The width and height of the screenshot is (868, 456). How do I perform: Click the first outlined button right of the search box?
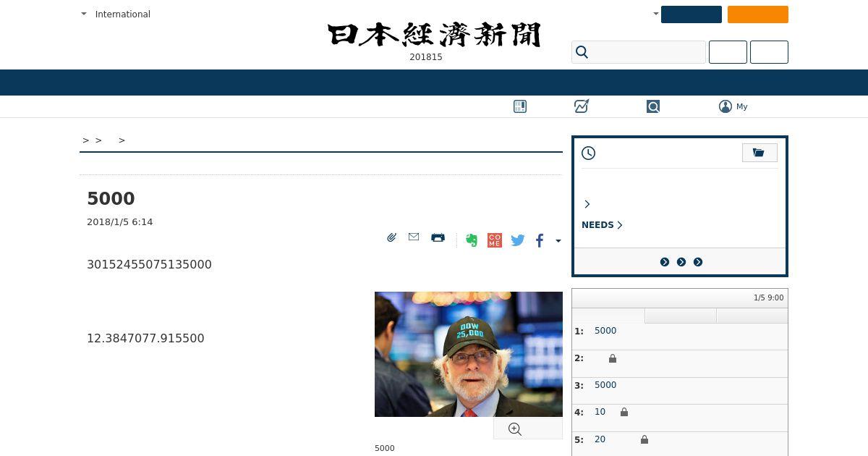[728, 52]
